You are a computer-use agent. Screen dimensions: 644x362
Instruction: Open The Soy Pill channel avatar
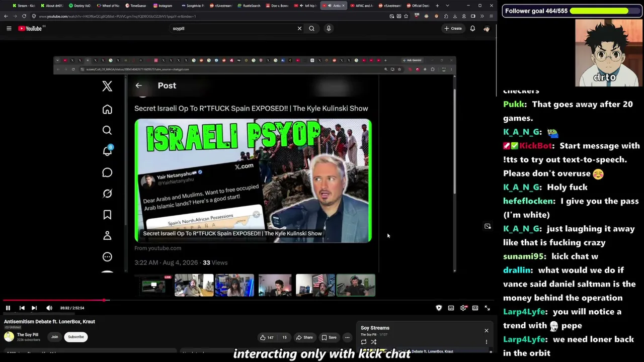9,337
